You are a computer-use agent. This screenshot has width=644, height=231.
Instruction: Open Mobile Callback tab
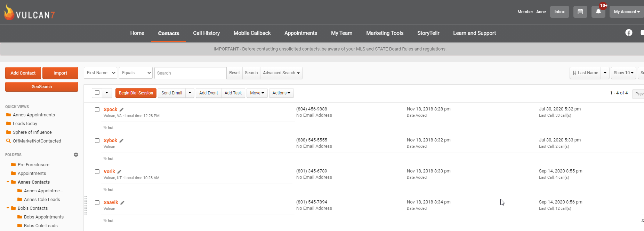(x=252, y=33)
